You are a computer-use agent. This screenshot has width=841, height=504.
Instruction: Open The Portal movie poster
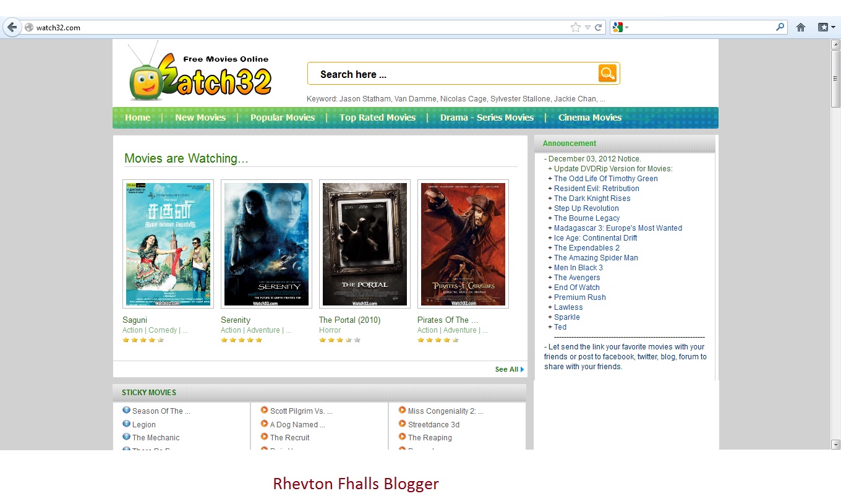click(365, 244)
